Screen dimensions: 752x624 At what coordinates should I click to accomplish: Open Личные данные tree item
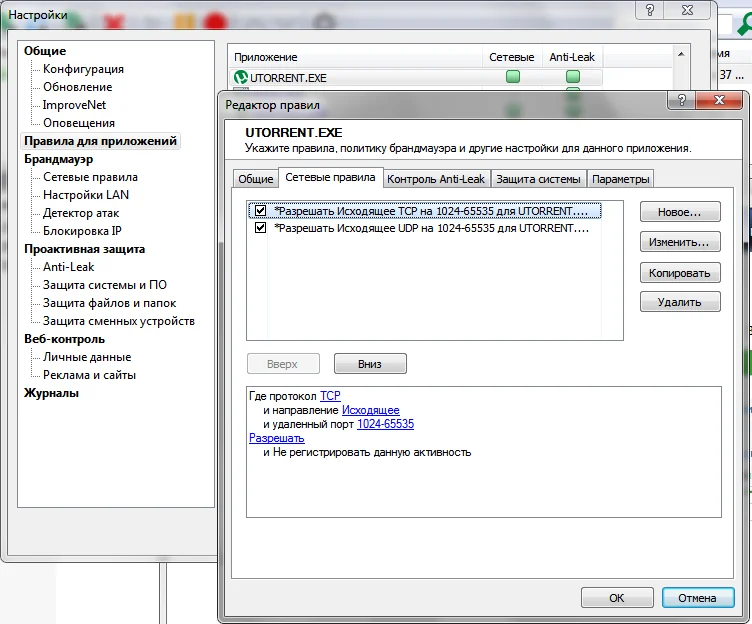(87, 357)
